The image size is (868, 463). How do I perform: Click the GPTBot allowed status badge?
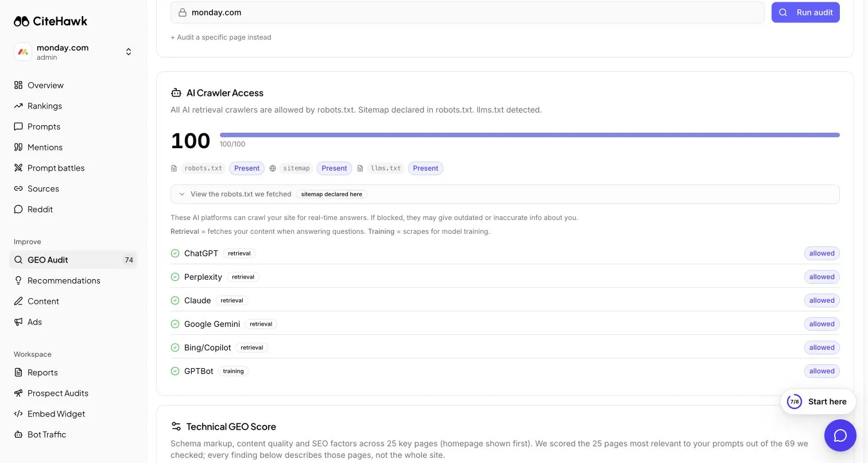[x=822, y=371]
